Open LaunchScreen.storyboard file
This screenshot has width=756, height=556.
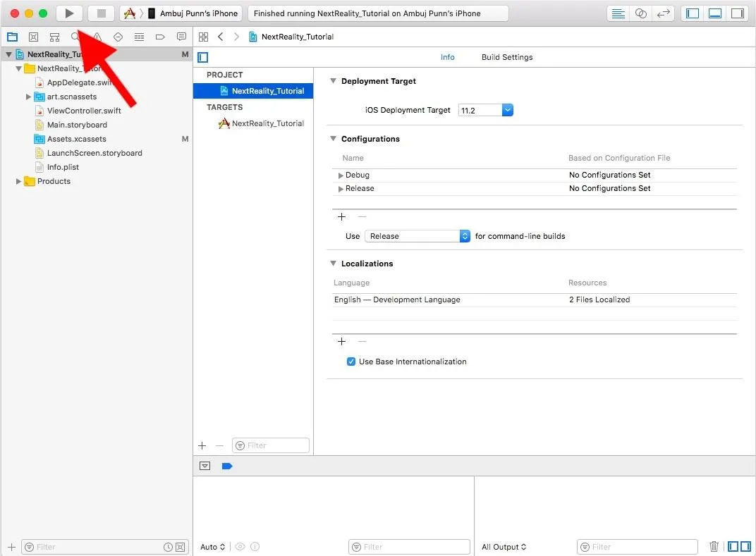point(94,153)
